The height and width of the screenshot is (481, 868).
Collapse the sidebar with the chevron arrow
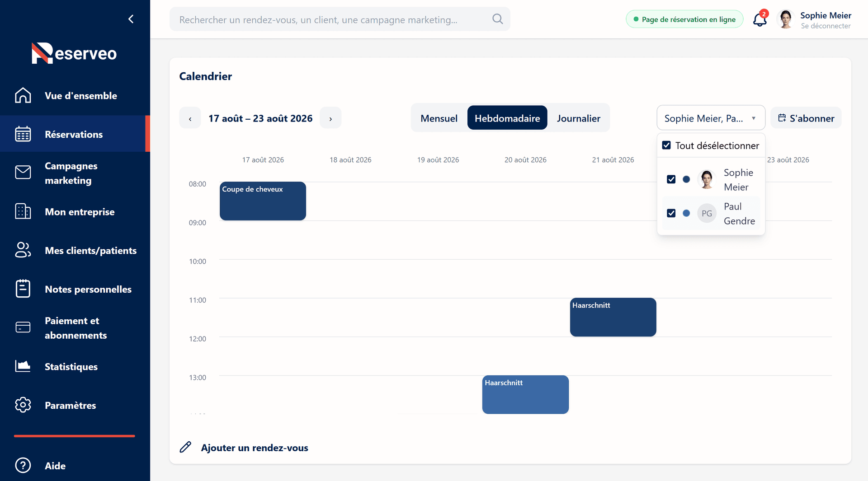(131, 19)
